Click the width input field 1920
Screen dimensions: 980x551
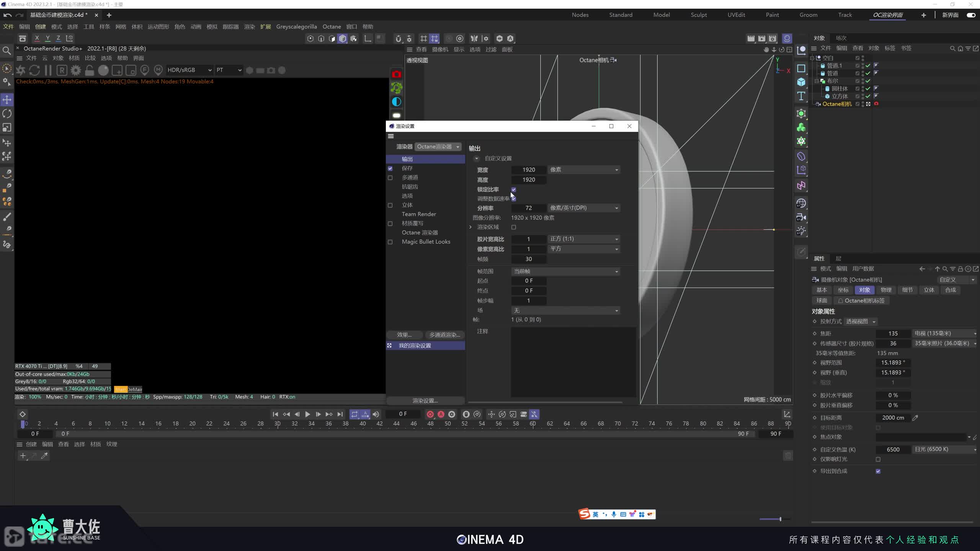pyautogui.click(x=529, y=170)
